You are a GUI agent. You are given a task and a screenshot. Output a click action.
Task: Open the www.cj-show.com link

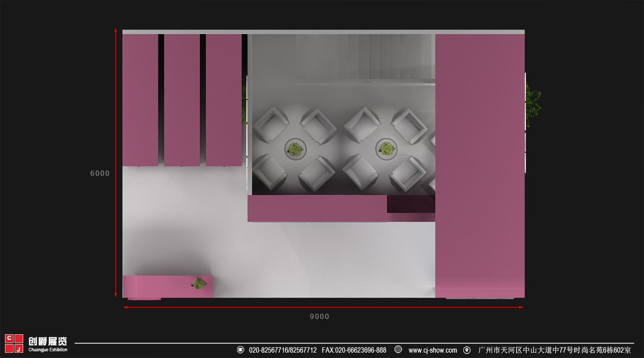point(432,350)
